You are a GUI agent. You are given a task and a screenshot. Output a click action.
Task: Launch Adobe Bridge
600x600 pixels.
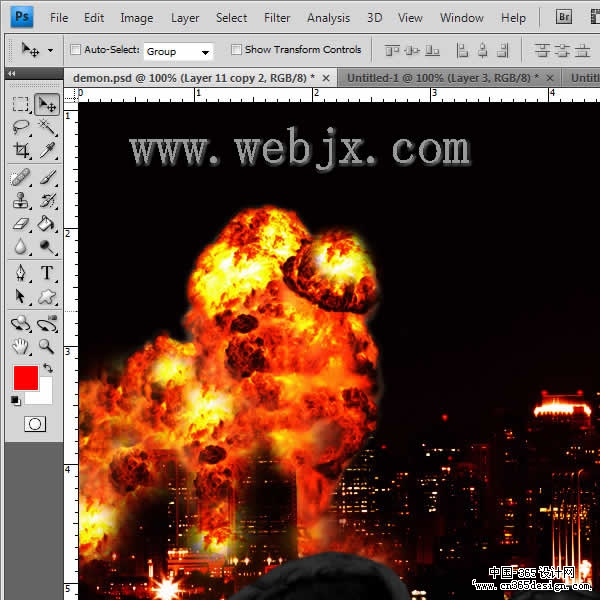click(x=564, y=17)
